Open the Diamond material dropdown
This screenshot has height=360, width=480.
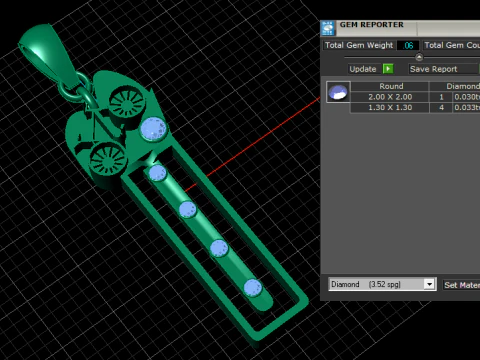point(429,284)
